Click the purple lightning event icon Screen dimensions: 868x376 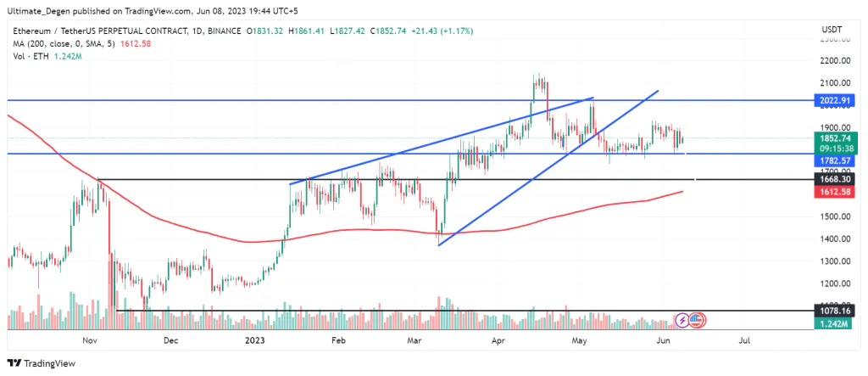[x=682, y=320]
